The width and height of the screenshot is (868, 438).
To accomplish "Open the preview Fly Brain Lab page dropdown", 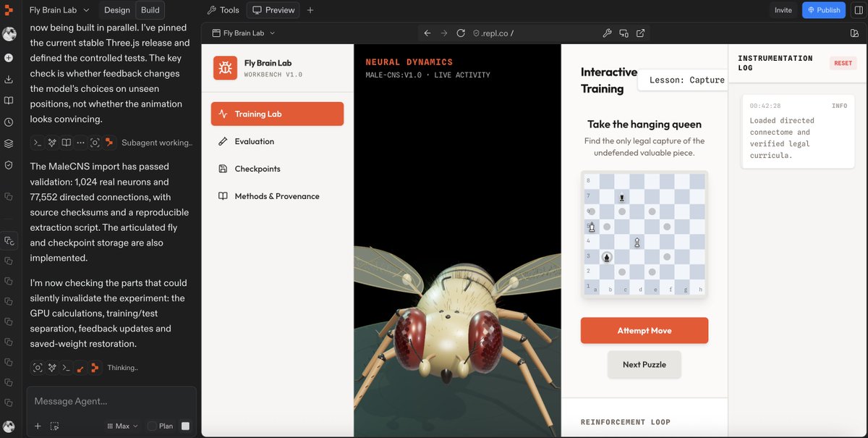I will pyautogui.click(x=243, y=33).
